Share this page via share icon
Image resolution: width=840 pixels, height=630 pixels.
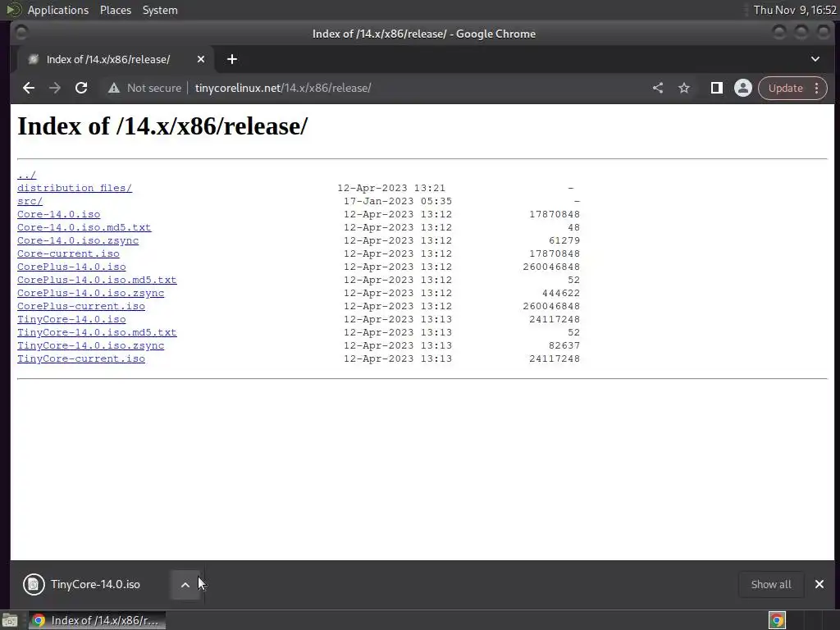tap(658, 88)
